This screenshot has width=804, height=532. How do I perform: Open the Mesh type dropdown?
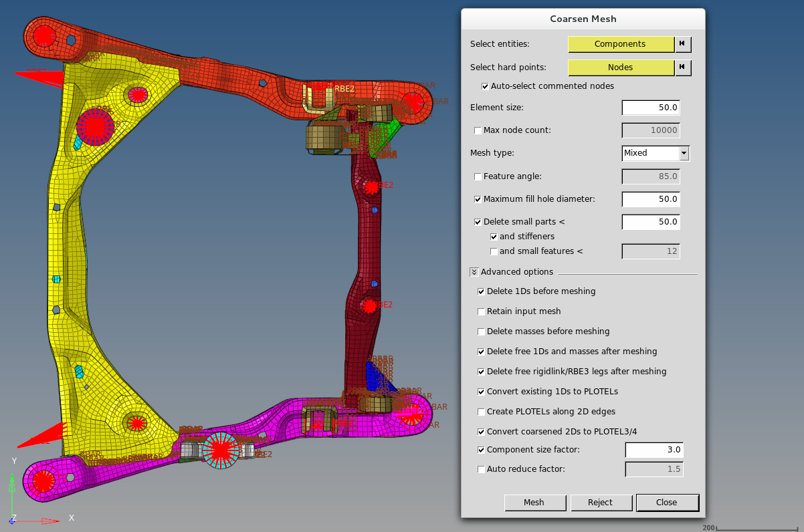point(684,153)
